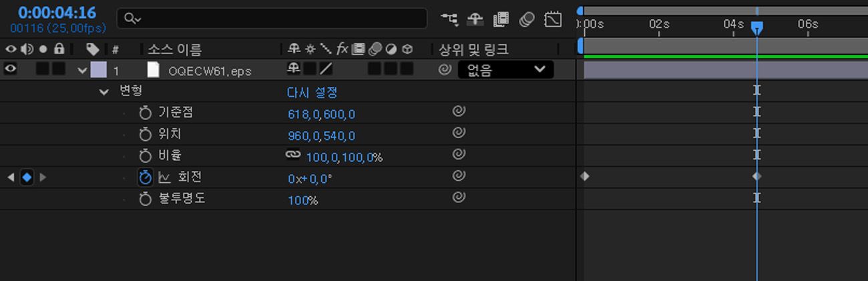Click the search magnifier icon
This screenshot has width=868, height=281.
[133, 19]
